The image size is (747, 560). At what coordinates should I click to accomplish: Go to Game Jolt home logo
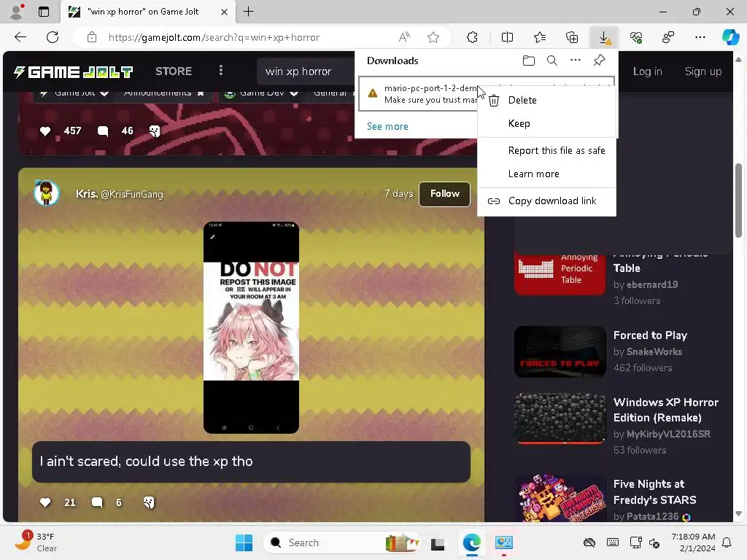73,72
